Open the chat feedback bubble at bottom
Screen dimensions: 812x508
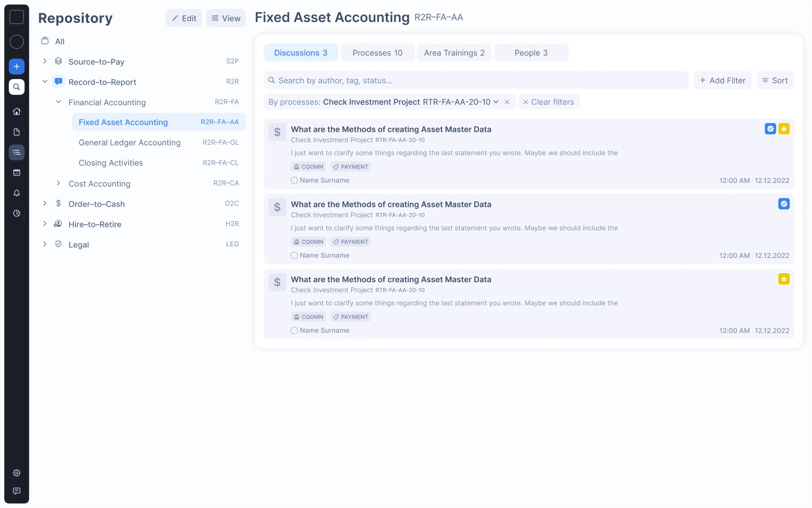point(17,491)
